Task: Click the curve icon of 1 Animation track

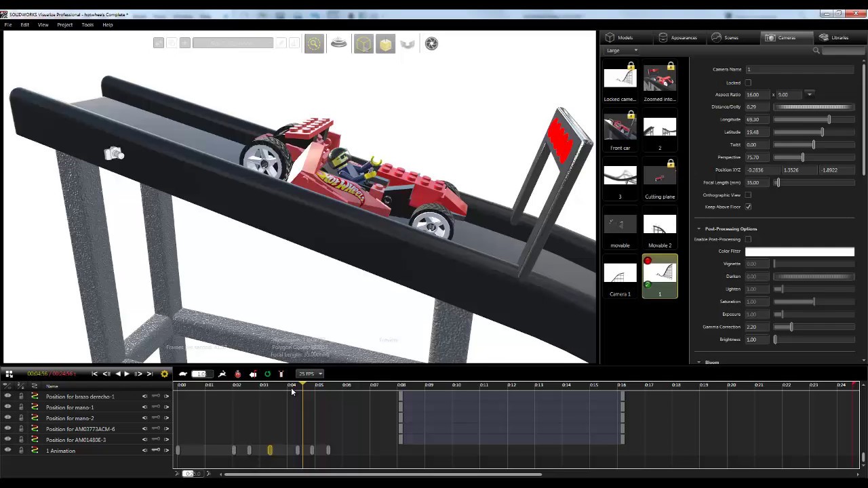Action: [35, 451]
